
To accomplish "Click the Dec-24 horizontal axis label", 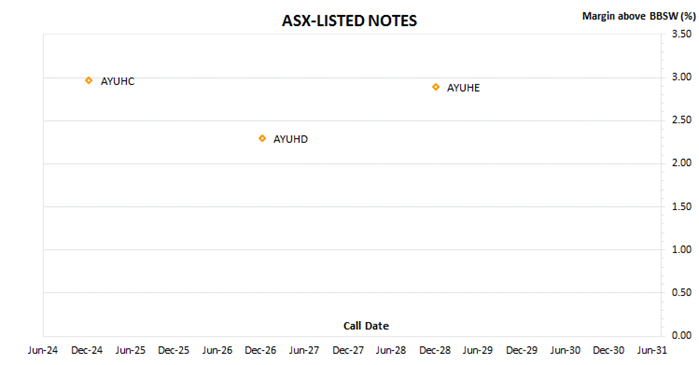I will click(86, 351).
